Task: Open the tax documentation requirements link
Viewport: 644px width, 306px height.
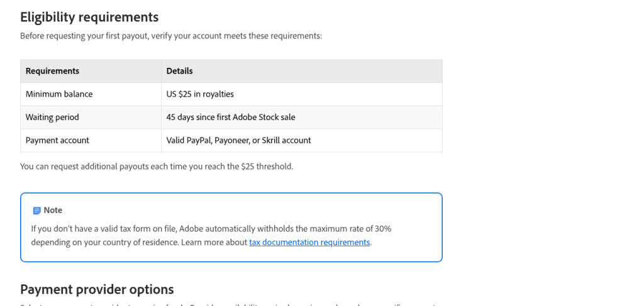Action: point(309,242)
